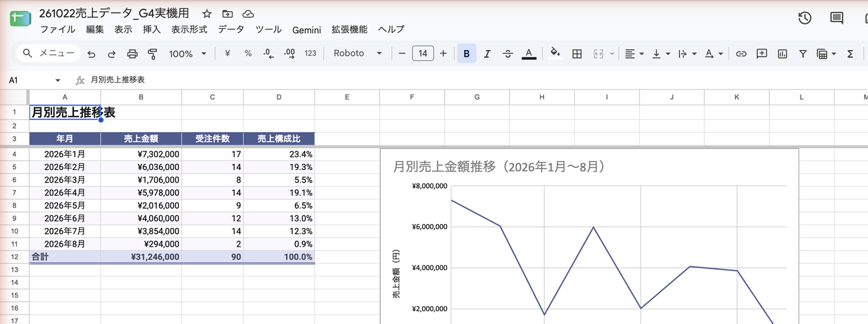
Task: Open the データ menu
Action: 231,30
